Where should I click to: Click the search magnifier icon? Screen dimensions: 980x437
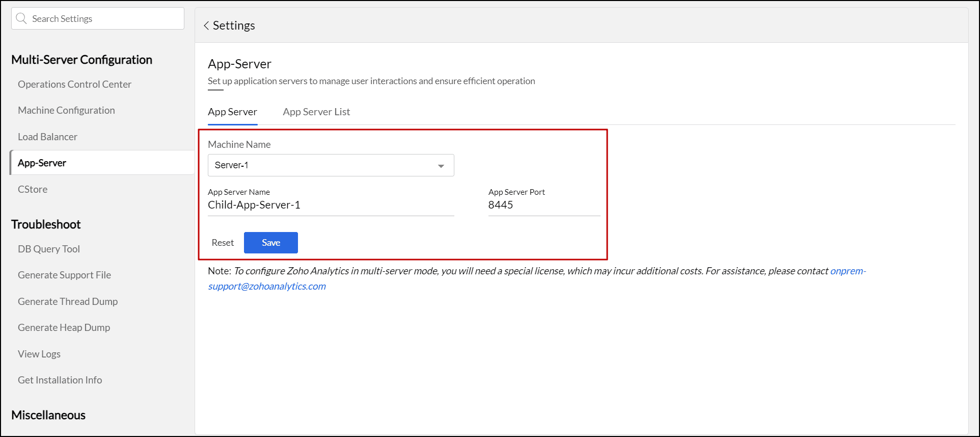point(21,19)
